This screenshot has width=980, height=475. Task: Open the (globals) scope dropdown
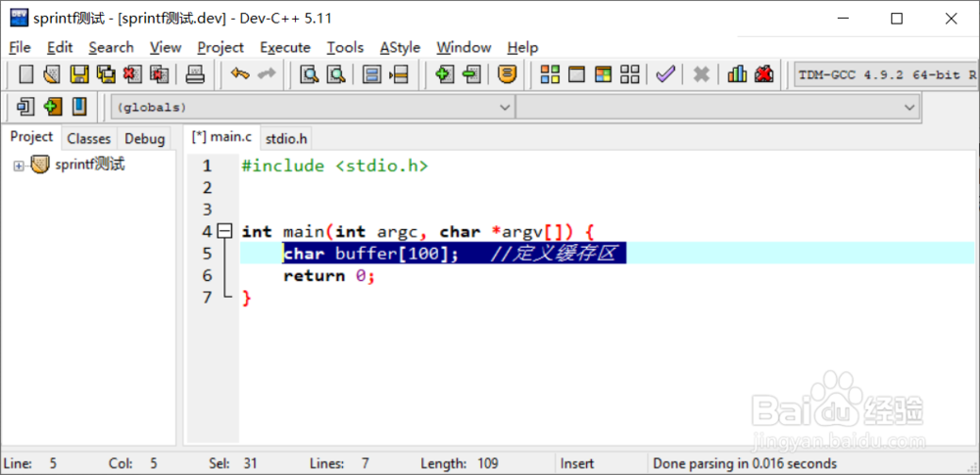point(313,108)
